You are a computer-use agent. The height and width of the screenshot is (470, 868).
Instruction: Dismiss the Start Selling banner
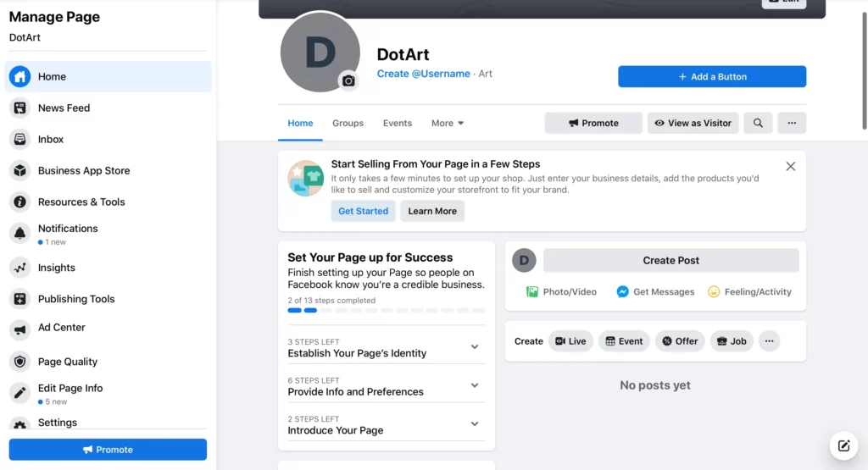pos(790,166)
